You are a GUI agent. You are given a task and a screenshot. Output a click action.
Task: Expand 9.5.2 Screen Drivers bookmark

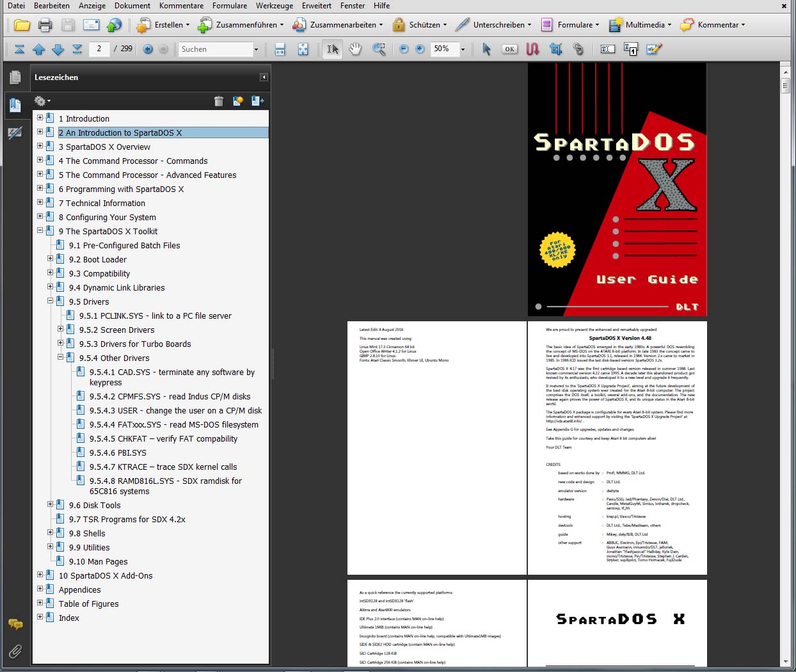click(x=60, y=329)
